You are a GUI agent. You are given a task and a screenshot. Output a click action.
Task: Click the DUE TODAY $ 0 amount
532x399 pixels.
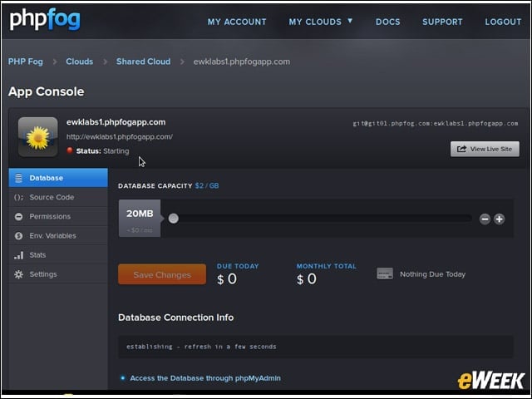[227, 279]
